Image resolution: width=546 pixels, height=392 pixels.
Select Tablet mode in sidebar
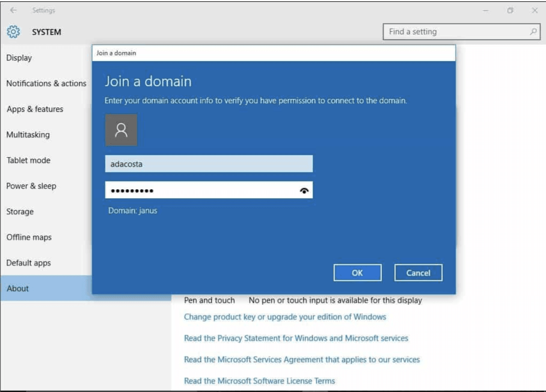point(28,160)
